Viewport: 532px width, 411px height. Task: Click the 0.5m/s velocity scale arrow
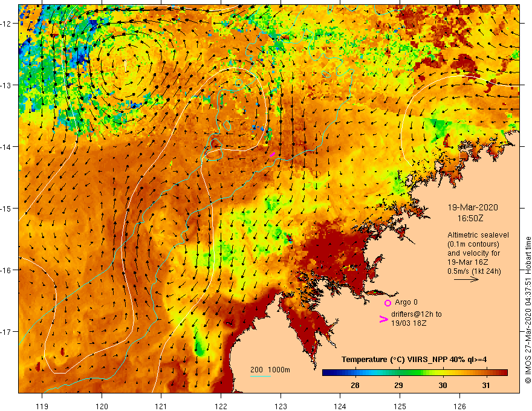[x=467, y=279]
